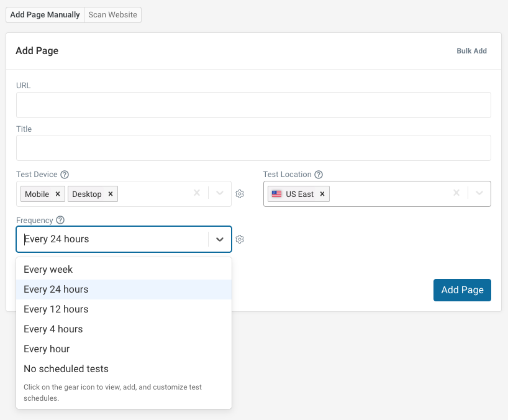508x420 pixels.
Task: Switch to Scan Website tab
Action: point(112,15)
